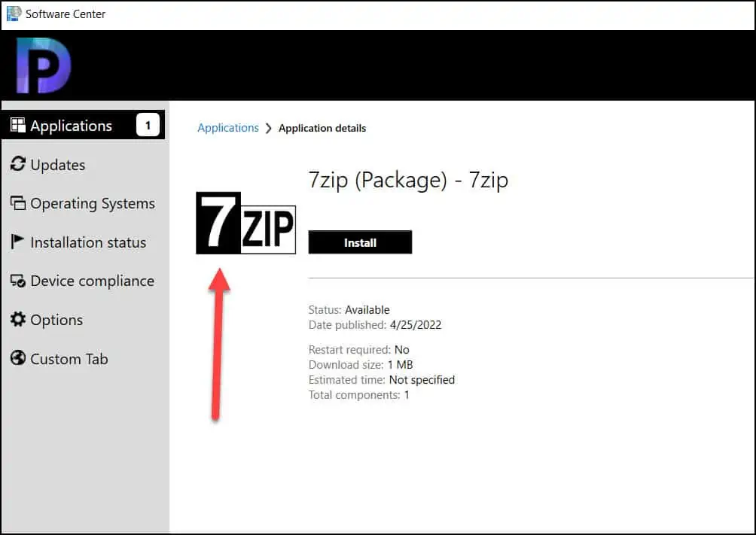
Task: Click the Options gear icon
Action: click(x=18, y=319)
